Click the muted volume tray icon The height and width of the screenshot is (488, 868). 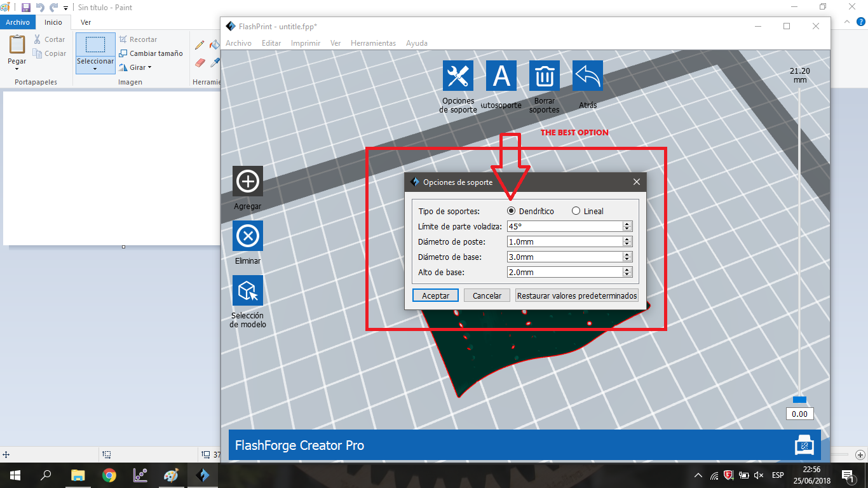[759, 475]
